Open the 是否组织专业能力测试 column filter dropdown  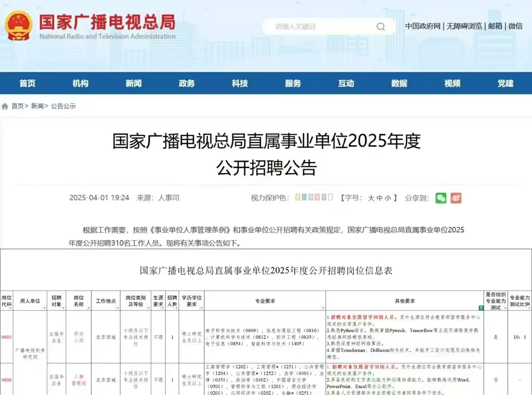pyautogui.click(x=505, y=308)
